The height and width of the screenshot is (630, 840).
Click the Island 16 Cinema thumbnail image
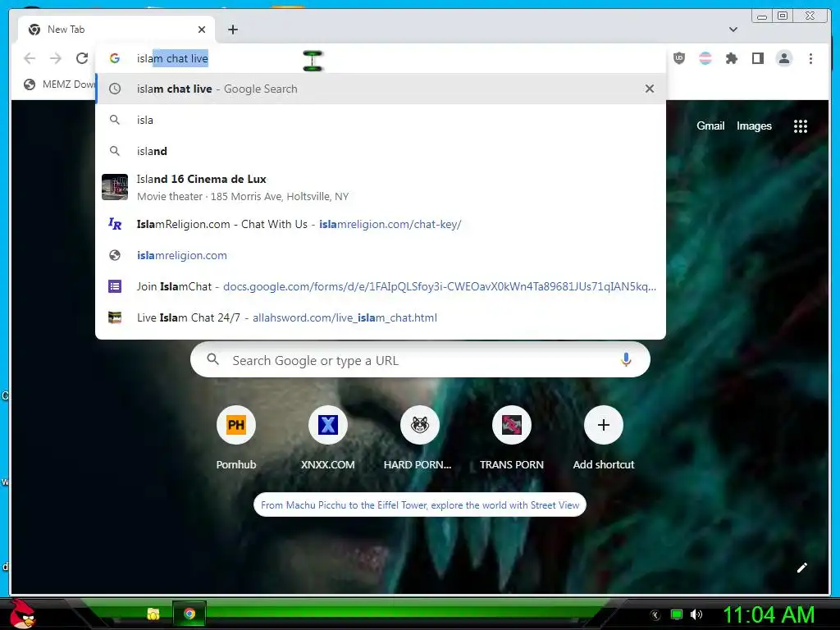coord(115,187)
